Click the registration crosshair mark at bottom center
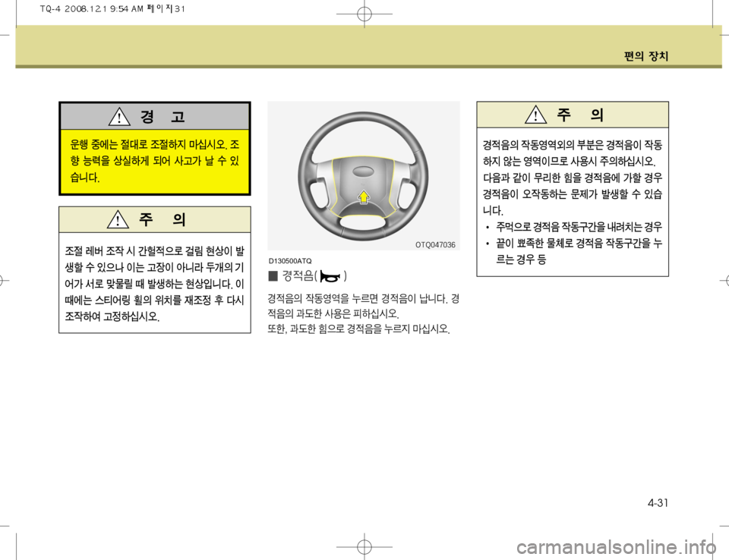Screen dimensions: 729x560 coord(364,546)
